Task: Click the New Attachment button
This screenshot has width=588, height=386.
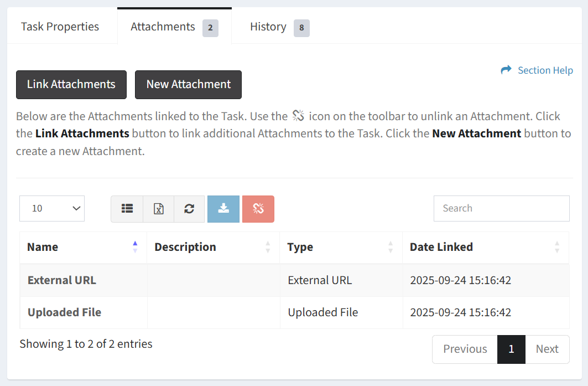Action: click(188, 85)
